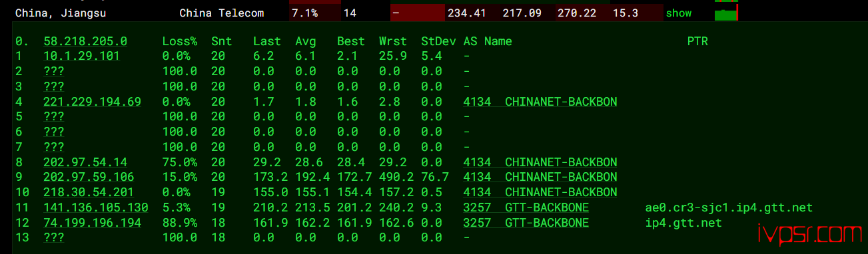Click the 234.41 value in summary row
Viewport: 868px width, 254px height.
(x=467, y=13)
